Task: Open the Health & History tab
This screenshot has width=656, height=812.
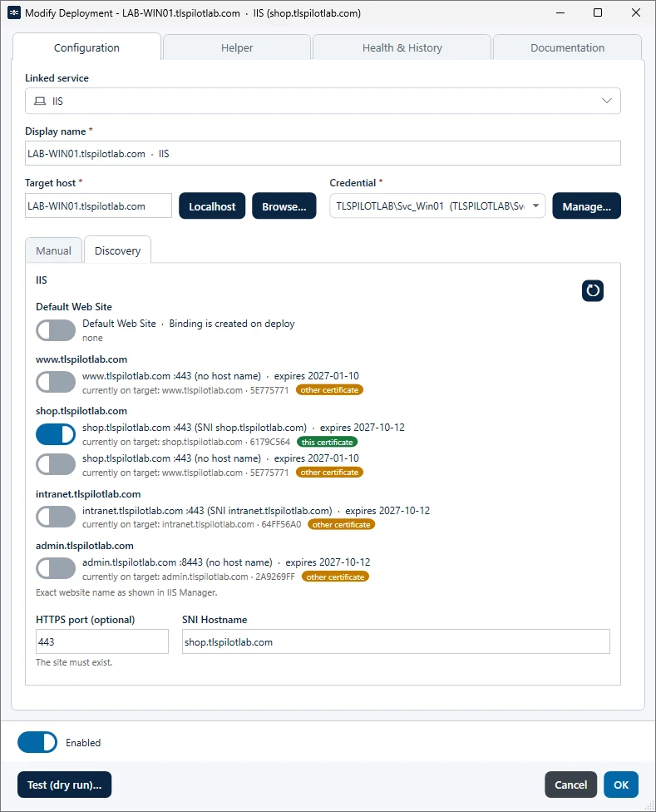Action: click(402, 47)
